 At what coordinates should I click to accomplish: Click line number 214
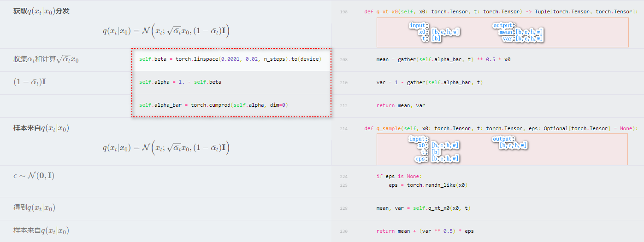(x=343, y=129)
